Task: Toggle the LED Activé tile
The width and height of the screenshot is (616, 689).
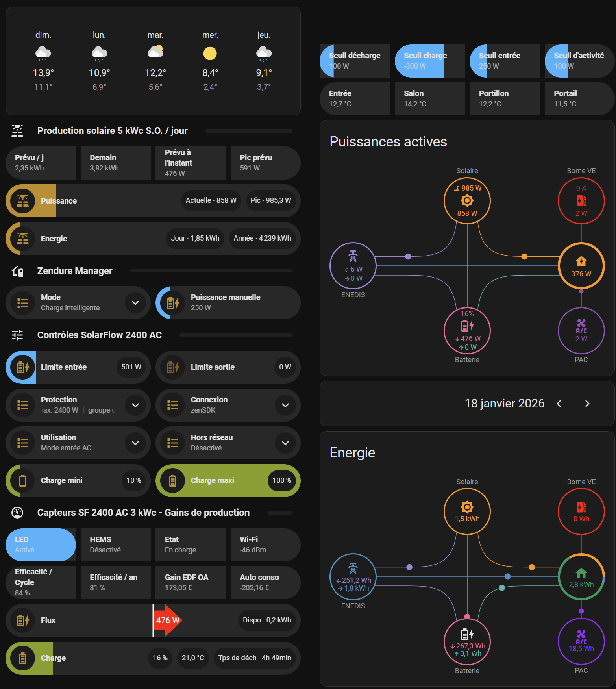Action: pos(41,545)
